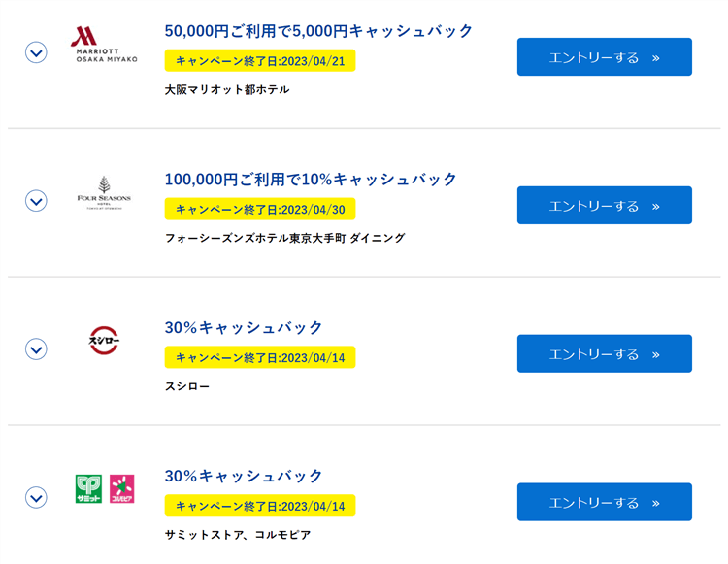Image resolution: width=728 pixels, height=564 pixels.
Task: Click the green Summit store logo
Action: (x=88, y=488)
